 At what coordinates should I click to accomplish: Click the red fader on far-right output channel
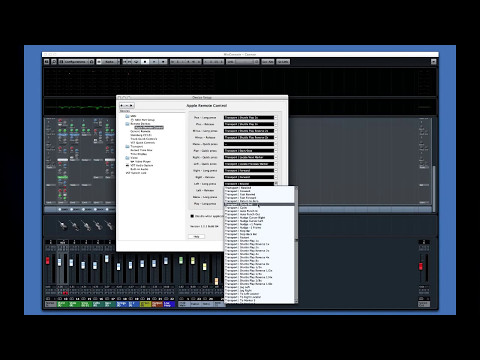pos(421,266)
